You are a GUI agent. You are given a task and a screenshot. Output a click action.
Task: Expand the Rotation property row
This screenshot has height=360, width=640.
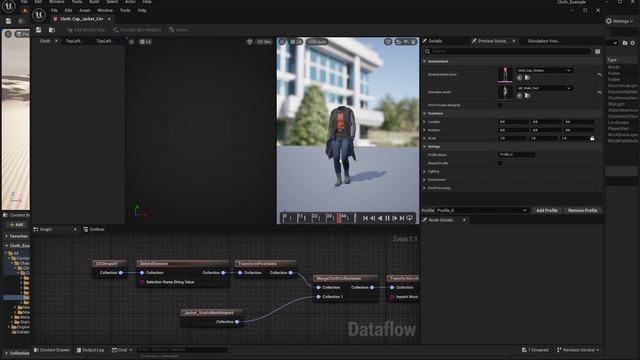coord(424,130)
